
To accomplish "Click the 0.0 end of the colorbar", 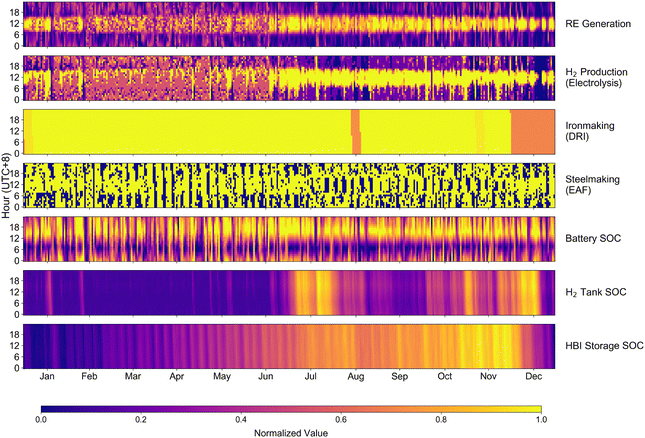I will pos(42,409).
